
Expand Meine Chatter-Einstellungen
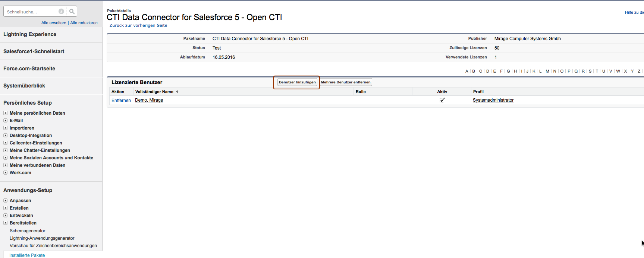(x=5, y=150)
